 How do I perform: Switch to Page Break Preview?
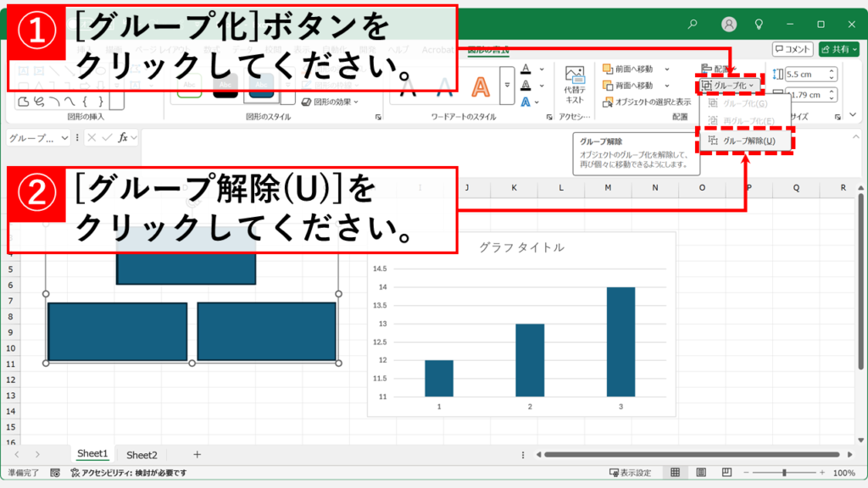(x=726, y=473)
